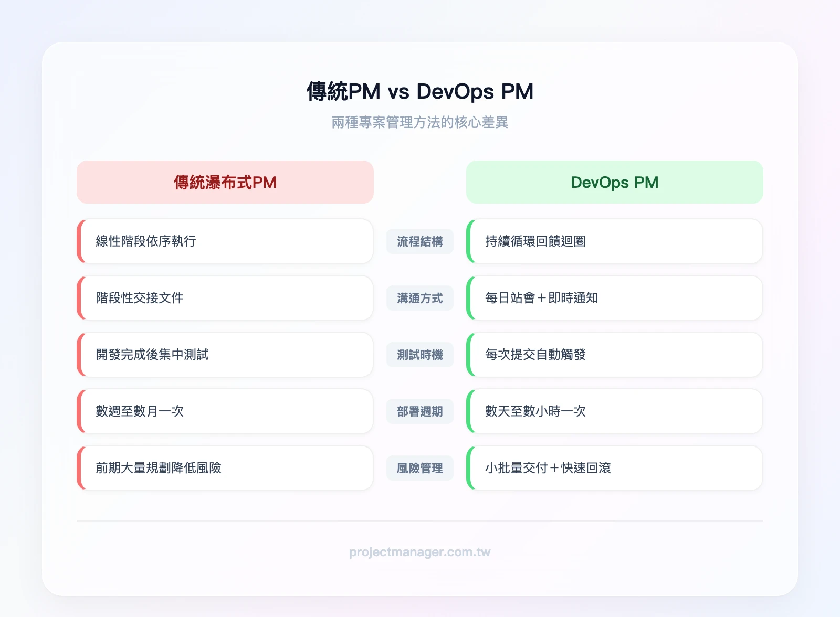Expand the 數週至數月一次 card
Image resolution: width=840 pixels, height=617 pixels.
(225, 411)
